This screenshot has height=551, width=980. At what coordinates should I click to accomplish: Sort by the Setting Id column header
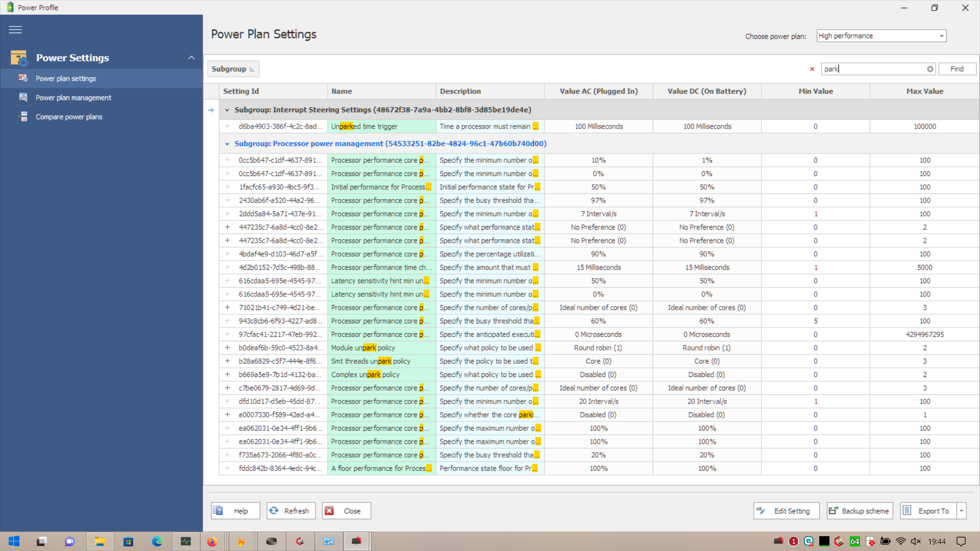click(x=273, y=91)
